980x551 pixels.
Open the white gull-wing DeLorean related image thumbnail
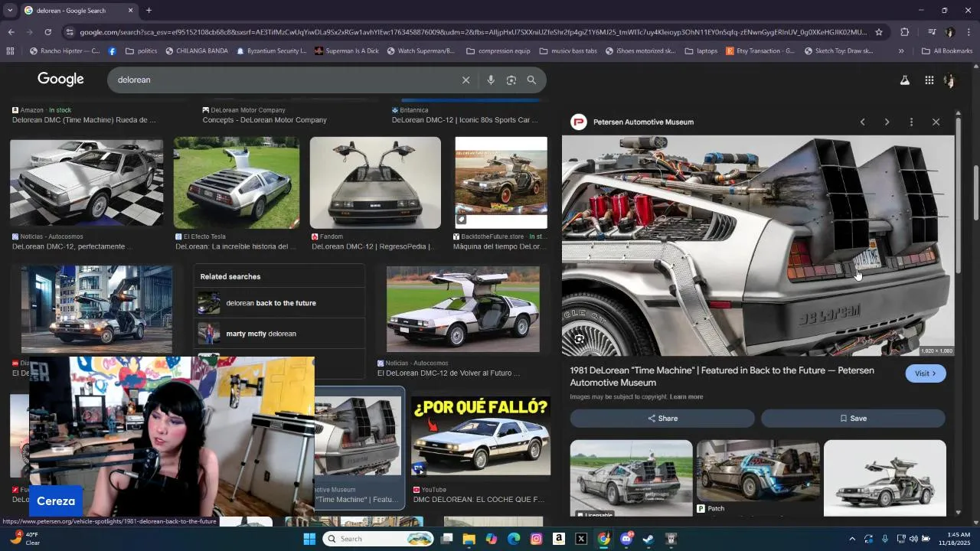click(885, 478)
